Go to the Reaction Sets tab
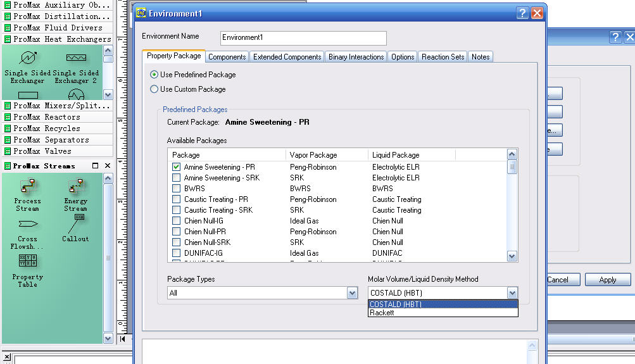The height and width of the screenshot is (364, 635). click(443, 57)
